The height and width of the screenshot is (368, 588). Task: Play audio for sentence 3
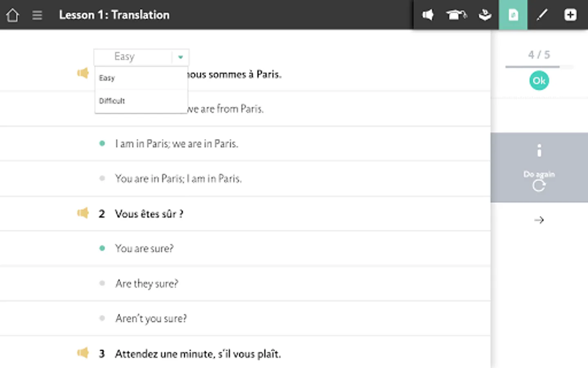click(x=83, y=353)
